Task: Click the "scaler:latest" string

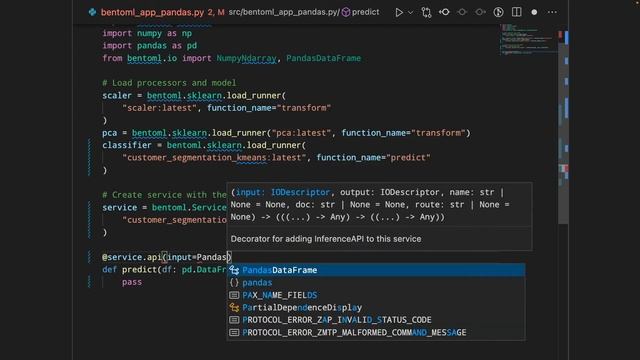Action: tap(160, 108)
